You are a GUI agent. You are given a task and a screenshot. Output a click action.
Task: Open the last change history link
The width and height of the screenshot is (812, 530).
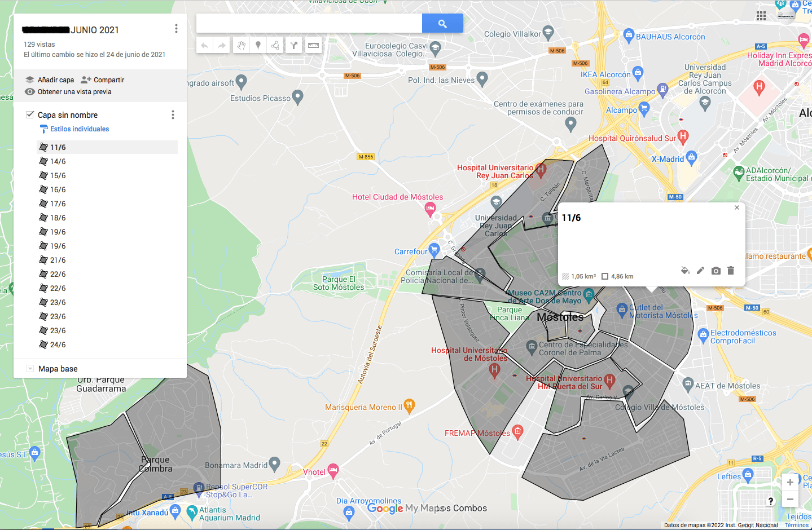[x=94, y=55]
